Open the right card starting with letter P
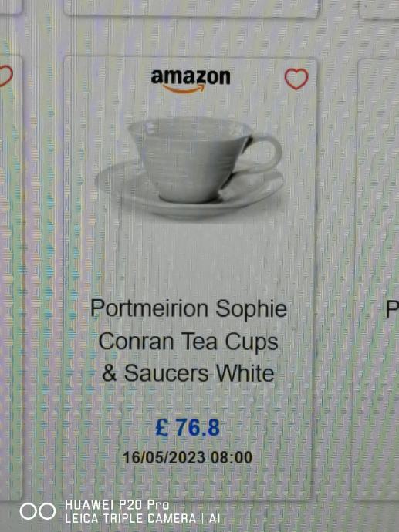The width and height of the screenshot is (399, 532). pos(377,278)
